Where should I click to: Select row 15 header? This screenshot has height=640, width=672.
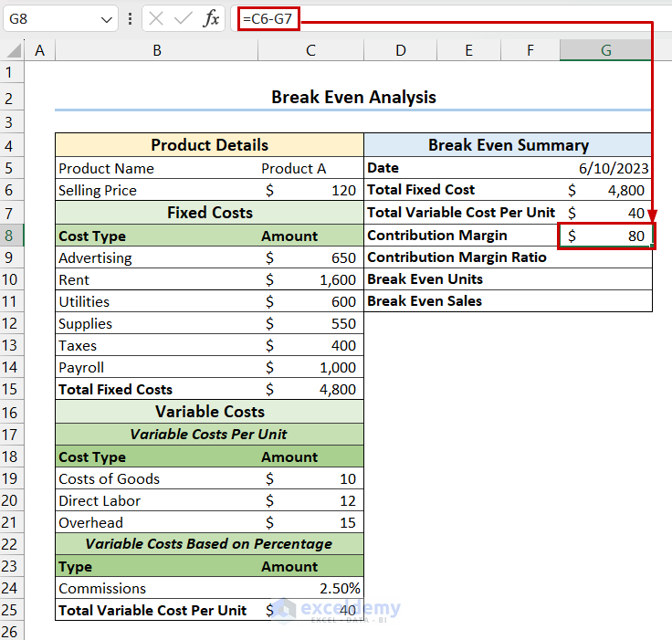11,389
